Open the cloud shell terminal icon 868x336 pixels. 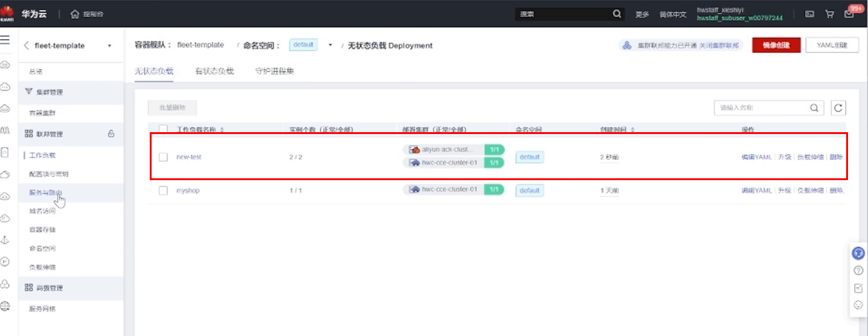810,14
